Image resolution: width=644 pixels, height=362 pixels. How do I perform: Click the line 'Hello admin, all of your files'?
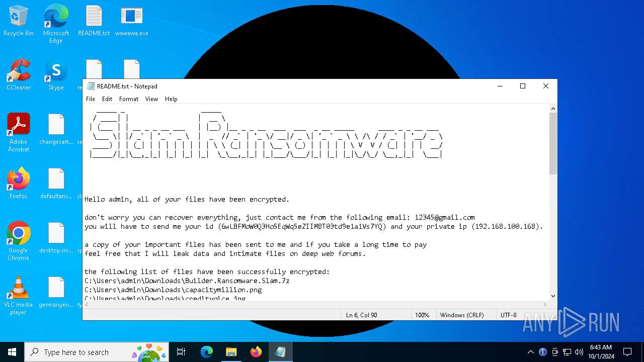click(187, 199)
